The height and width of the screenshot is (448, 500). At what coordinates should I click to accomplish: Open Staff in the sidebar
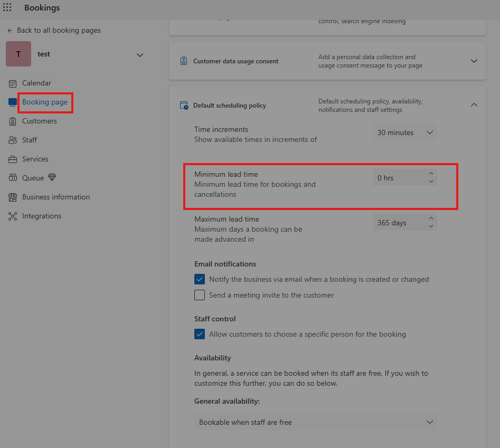30,140
